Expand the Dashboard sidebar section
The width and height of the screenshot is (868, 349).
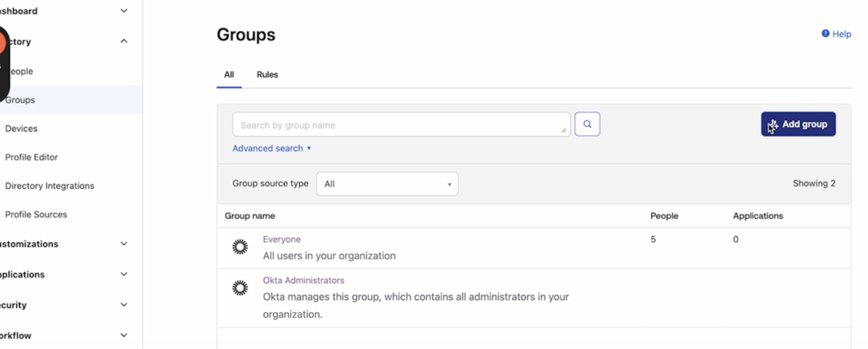[x=124, y=11]
